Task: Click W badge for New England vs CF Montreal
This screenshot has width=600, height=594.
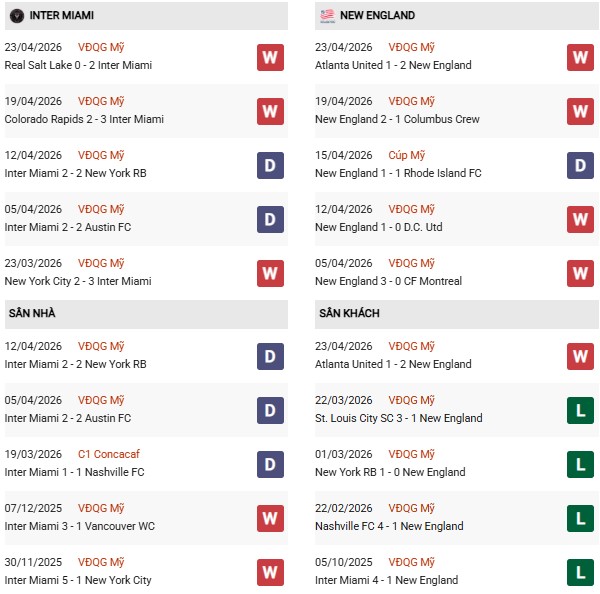Action: pyautogui.click(x=580, y=273)
